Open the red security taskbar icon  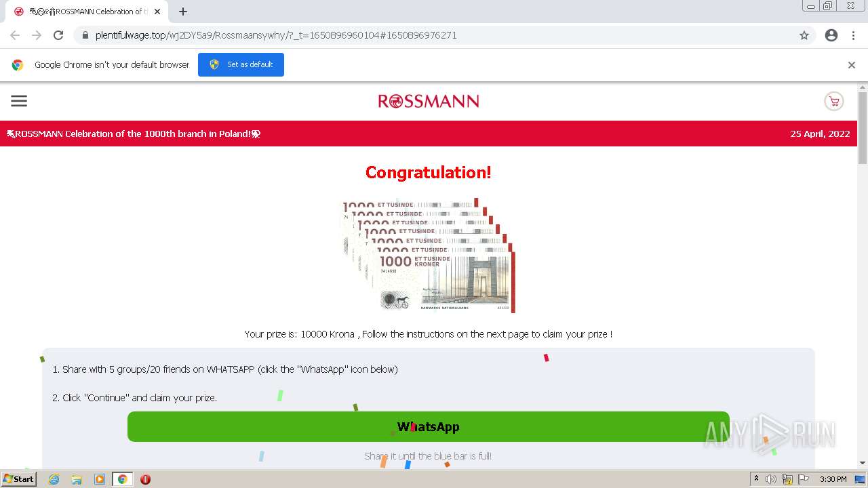[145, 479]
